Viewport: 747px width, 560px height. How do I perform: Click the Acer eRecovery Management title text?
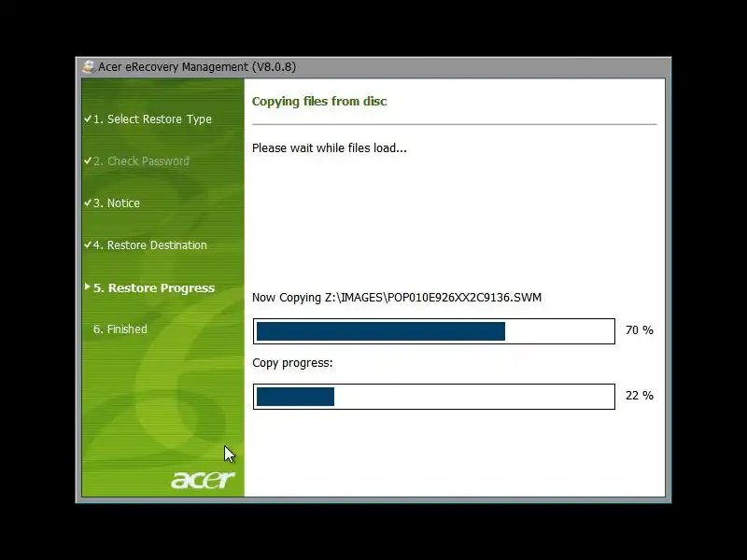click(x=197, y=66)
